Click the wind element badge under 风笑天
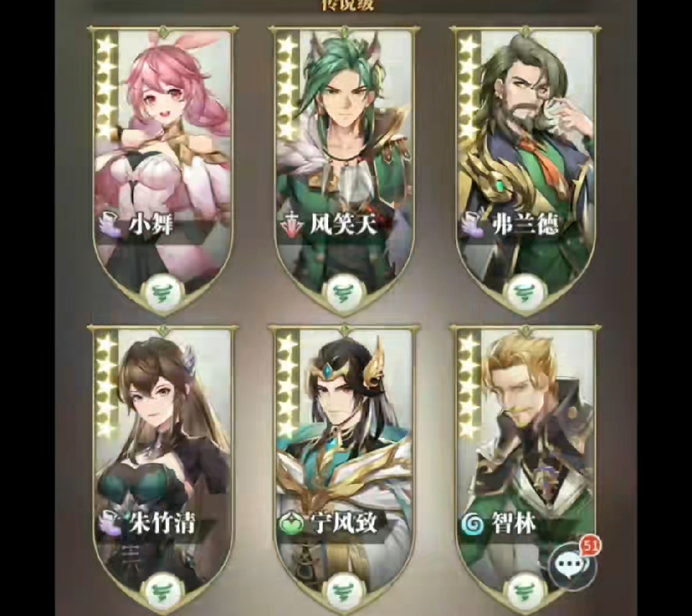The width and height of the screenshot is (692, 616). click(345, 292)
